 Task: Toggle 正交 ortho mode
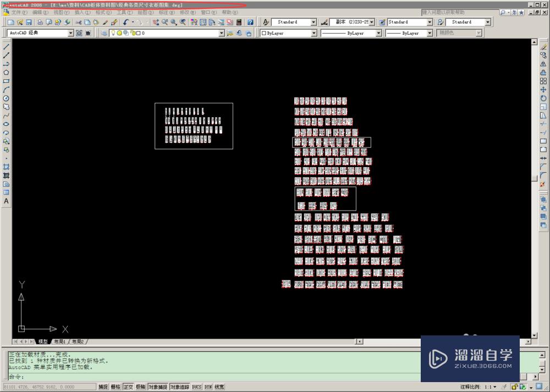point(128,387)
